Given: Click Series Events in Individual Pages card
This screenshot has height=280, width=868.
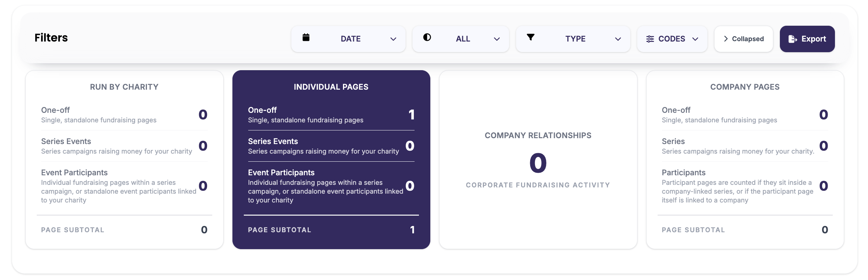Looking at the screenshot, I should pyautogui.click(x=331, y=146).
